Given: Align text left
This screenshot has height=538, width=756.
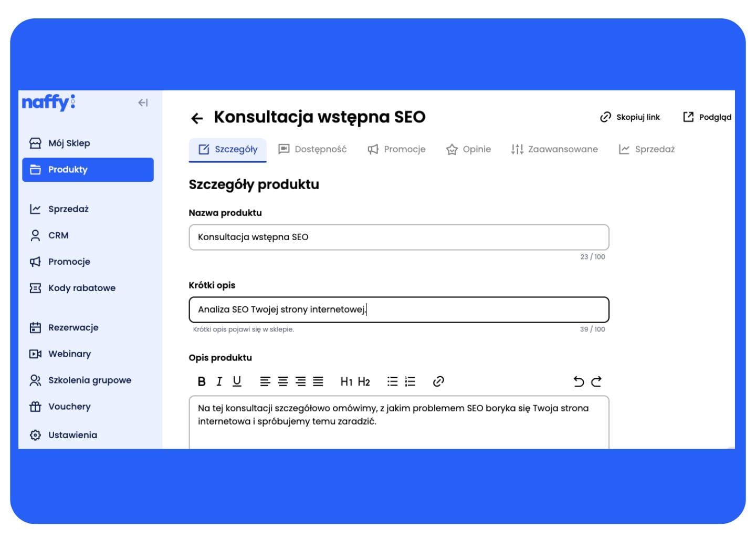Looking at the screenshot, I should pyautogui.click(x=265, y=381).
